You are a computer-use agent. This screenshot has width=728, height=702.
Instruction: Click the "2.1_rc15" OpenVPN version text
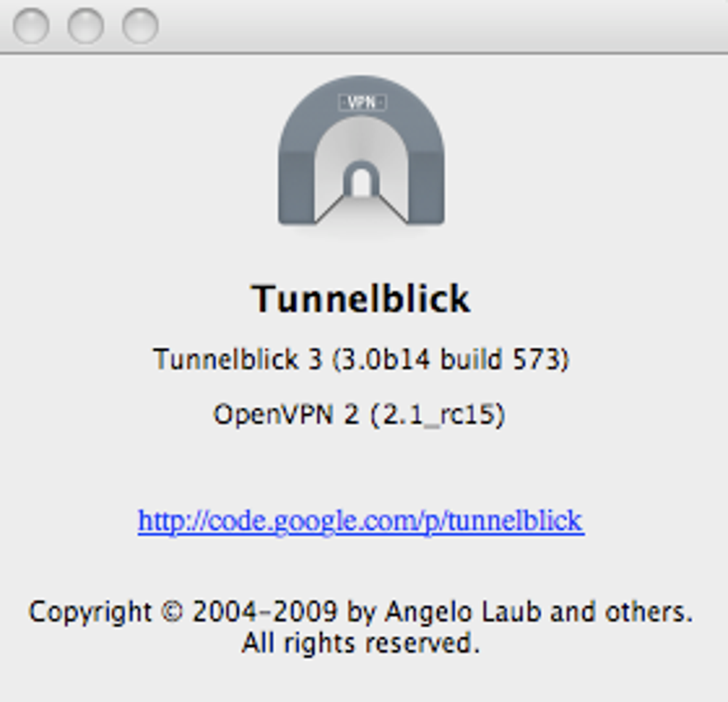pyautogui.click(x=437, y=414)
